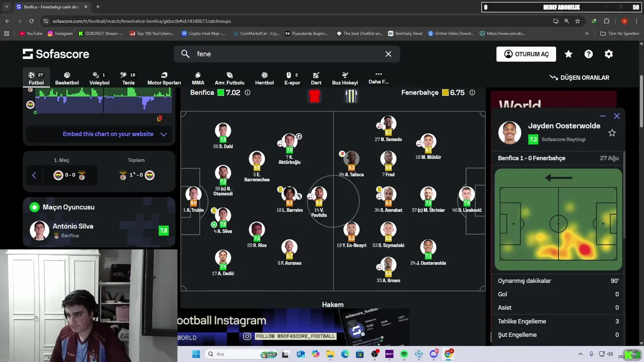Viewport: 644px width, 362px height.
Task: Reload the page in Chrome
Action: point(31,21)
